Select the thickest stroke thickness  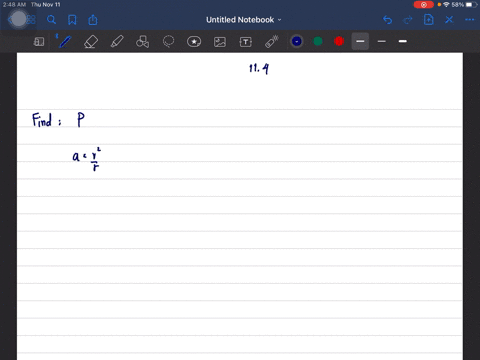coord(403,41)
